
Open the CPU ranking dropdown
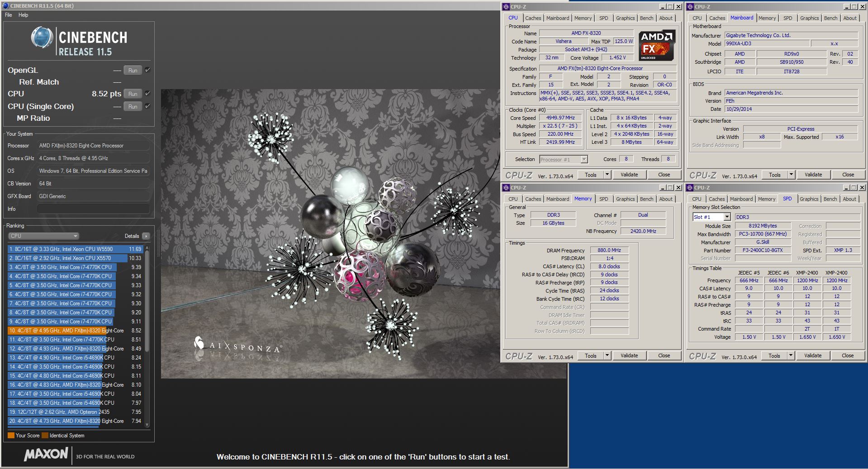43,236
